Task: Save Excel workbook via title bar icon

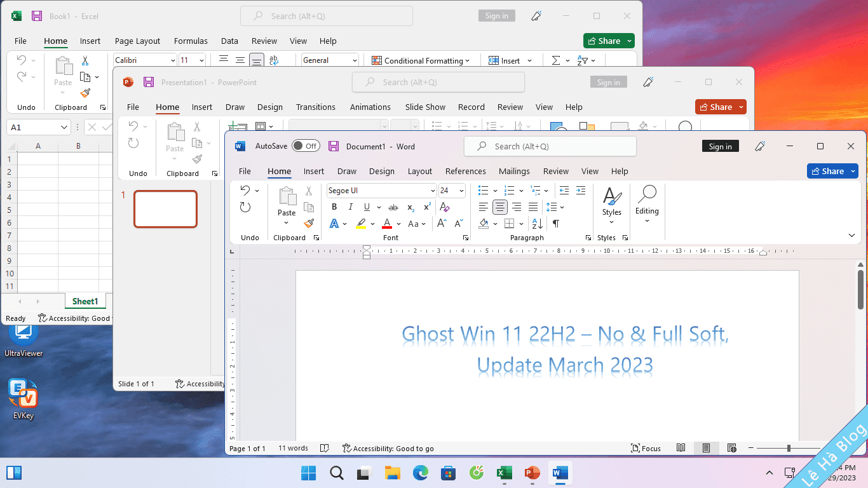Action: pyautogui.click(x=37, y=16)
